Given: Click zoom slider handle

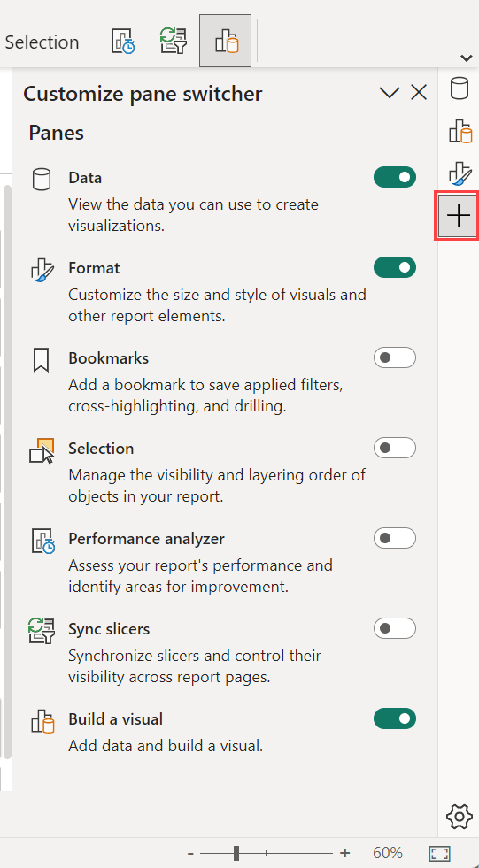Looking at the screenshot, I should pyautogui.click(x=236, y=853).
